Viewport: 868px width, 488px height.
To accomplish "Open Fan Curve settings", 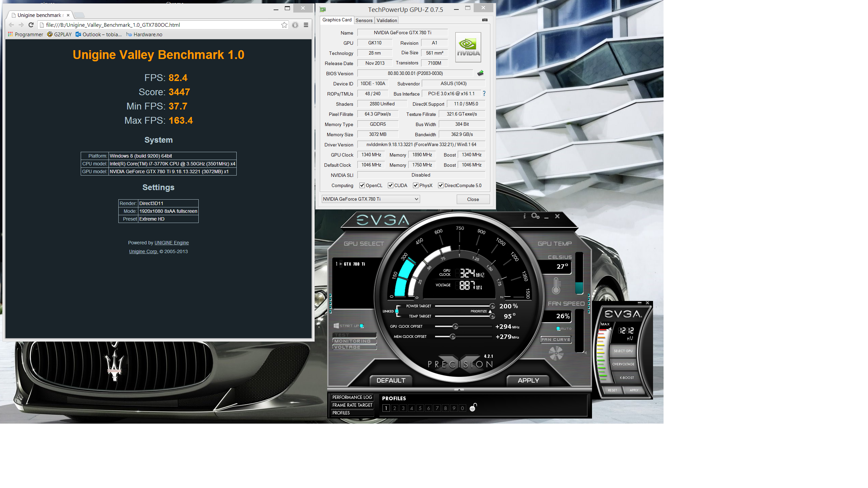I will pyautogui.click(x=556, y=340).
